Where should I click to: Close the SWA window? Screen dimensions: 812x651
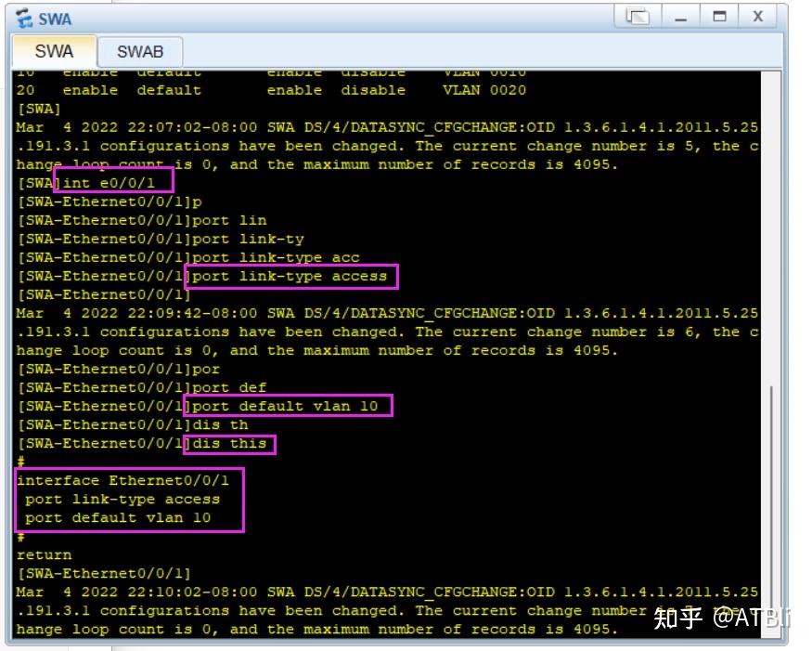757,17
